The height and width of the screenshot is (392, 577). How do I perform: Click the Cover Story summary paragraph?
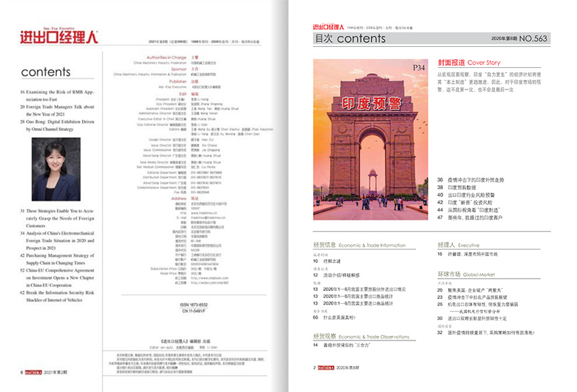click(489, 82)
